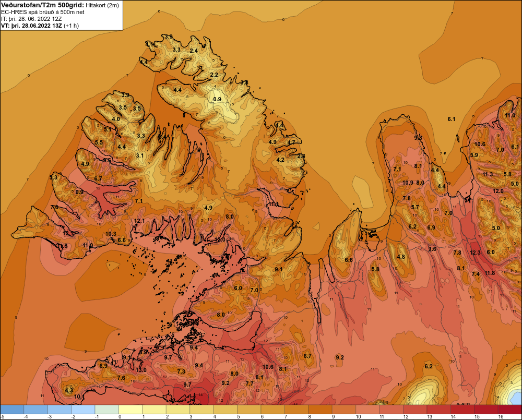Click the 13.0 temperature label
Screen dimensions: 522x420
pyautogui.click(x=141, y=370)
